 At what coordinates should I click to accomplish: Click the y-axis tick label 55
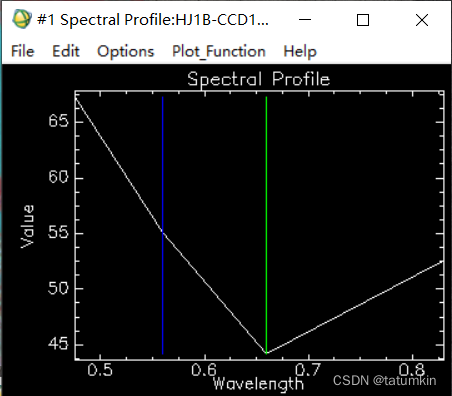58,232
